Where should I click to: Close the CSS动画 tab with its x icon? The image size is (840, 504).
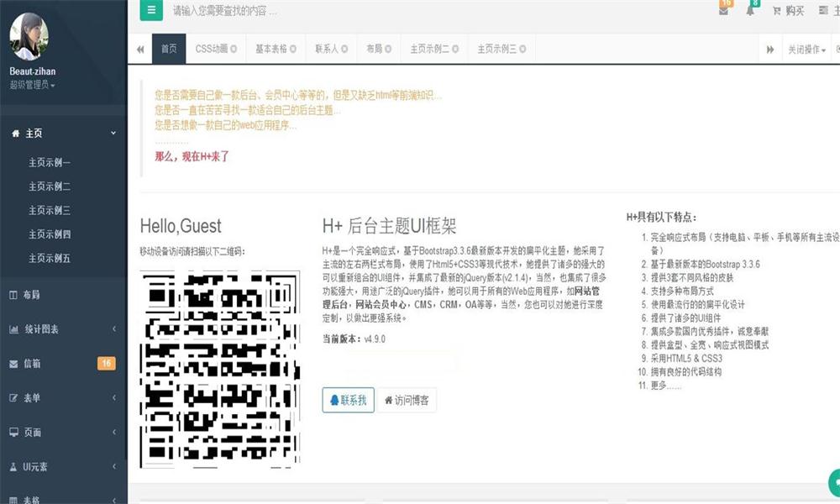[x=234, y=49]
